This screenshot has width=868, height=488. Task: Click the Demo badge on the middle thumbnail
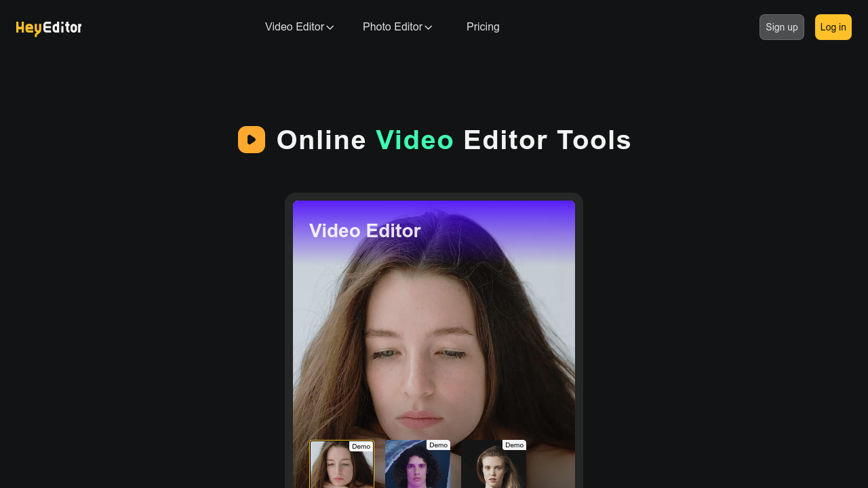click(x=438, y=445)
